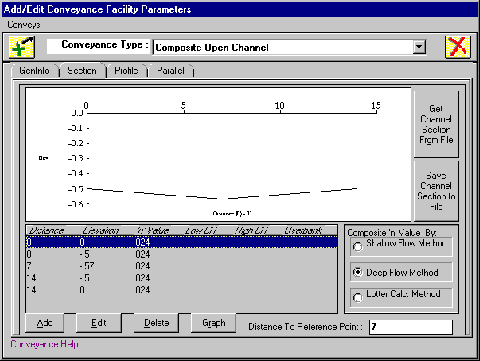Image resolution: width=480 pixels, height=361 pixels.
Task: Select the Section tab
Action: [82, 70]
